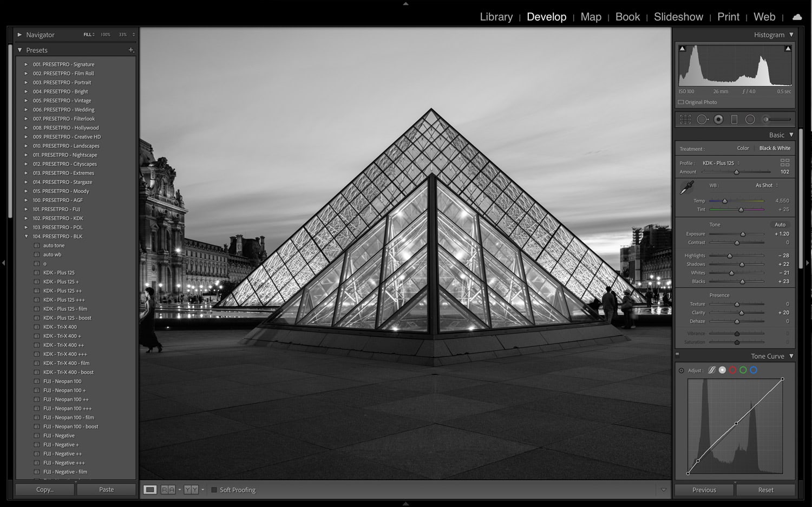Enable the Soft Proofing checkbox

214,490
